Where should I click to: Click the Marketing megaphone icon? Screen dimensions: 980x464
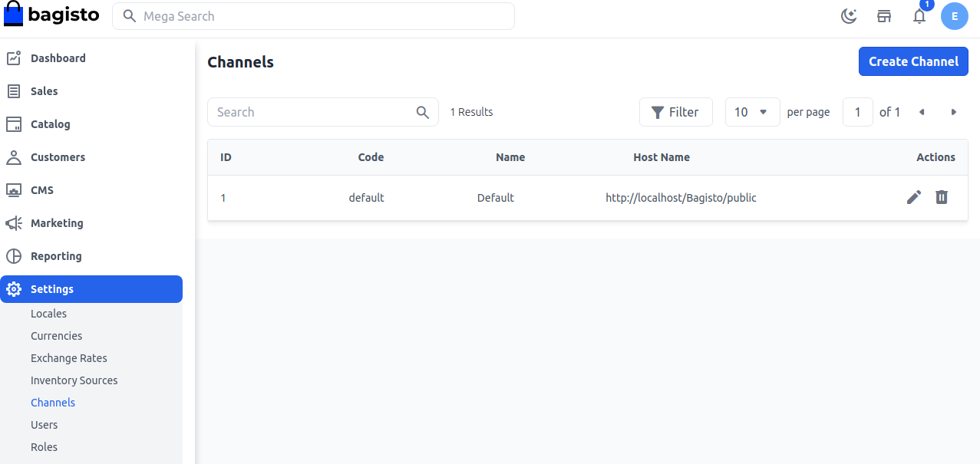pos(13,222)
